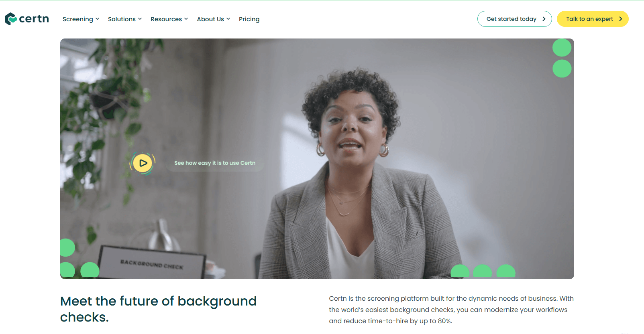644x334 pixels.
Task: Click the green circle at video's top-right corner
Action: click(x=562, y=48)
